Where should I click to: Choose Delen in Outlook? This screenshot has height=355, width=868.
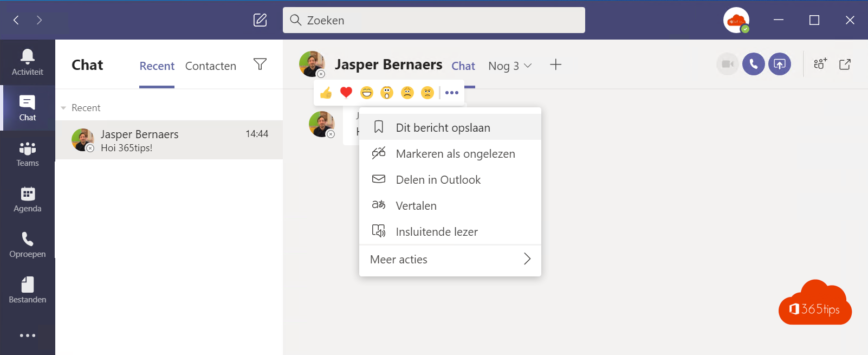pyautogui.click(x=450, y=179)
